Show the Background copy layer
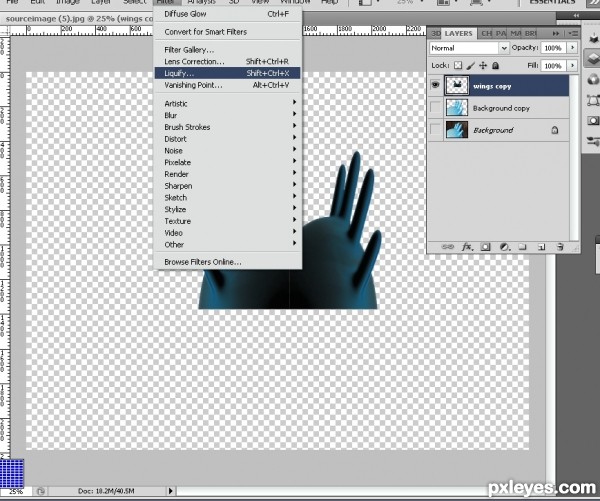600x501 pixels. click(435, 108)
